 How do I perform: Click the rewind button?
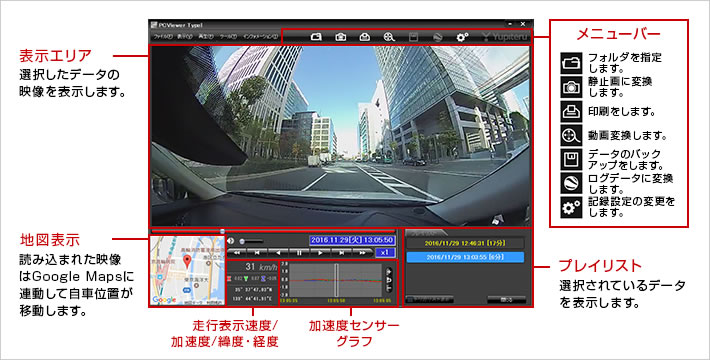pyautogui.click(x=236, y=253)
